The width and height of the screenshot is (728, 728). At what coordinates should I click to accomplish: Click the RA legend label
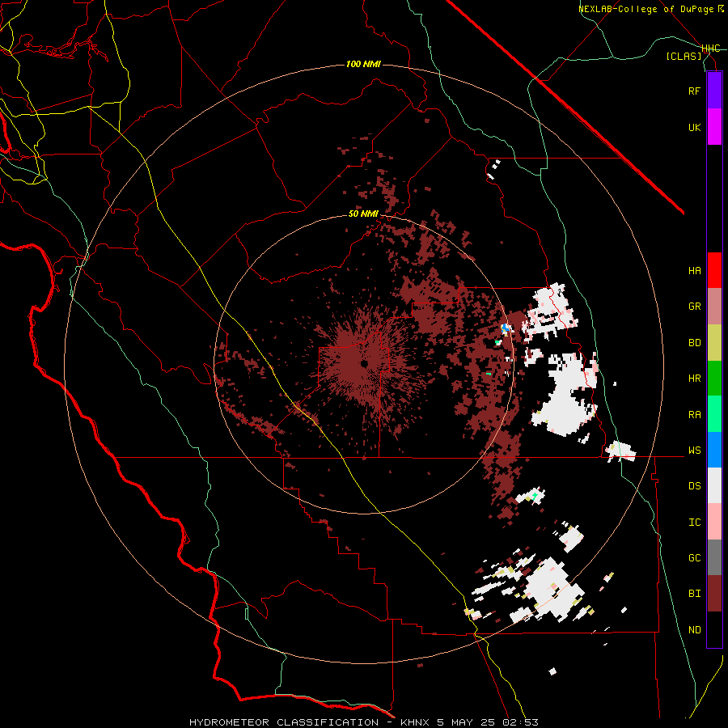[x=694, y=415]
